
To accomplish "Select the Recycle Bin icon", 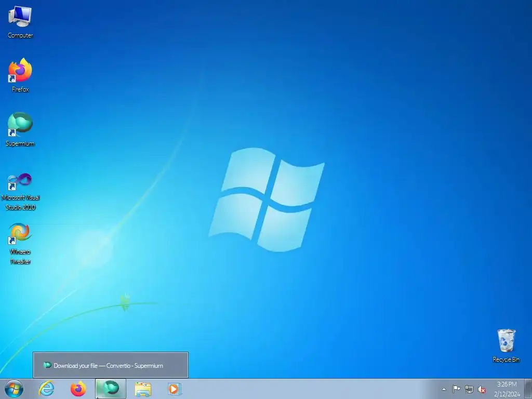I will point(506,345).
